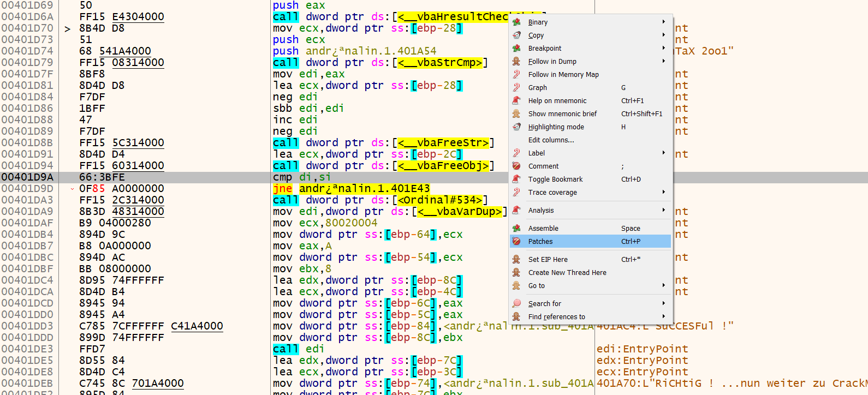Choose Show mnemonic brief entry
The image size is (868, 395).
590,114
